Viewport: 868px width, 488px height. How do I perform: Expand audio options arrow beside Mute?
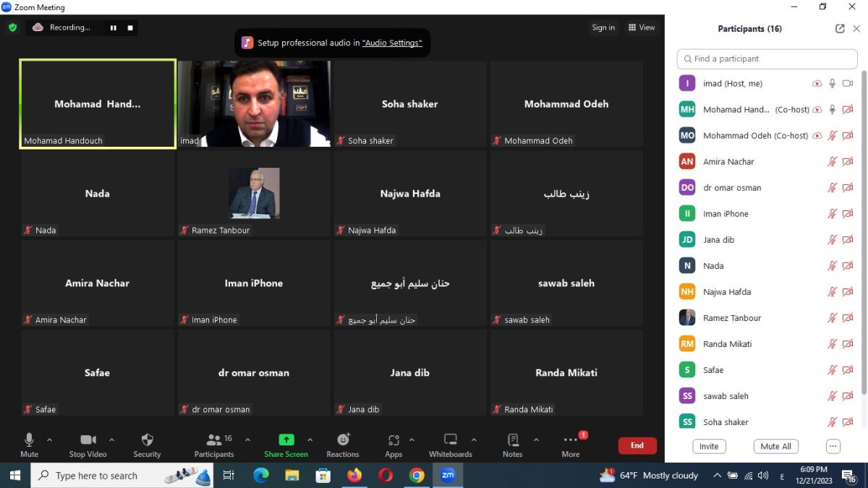(49, 440)
